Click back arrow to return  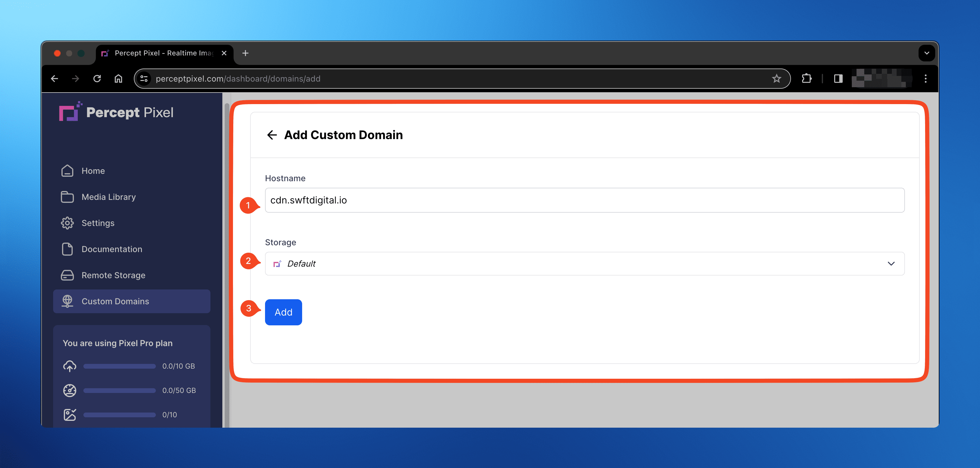tap(272, 134)
